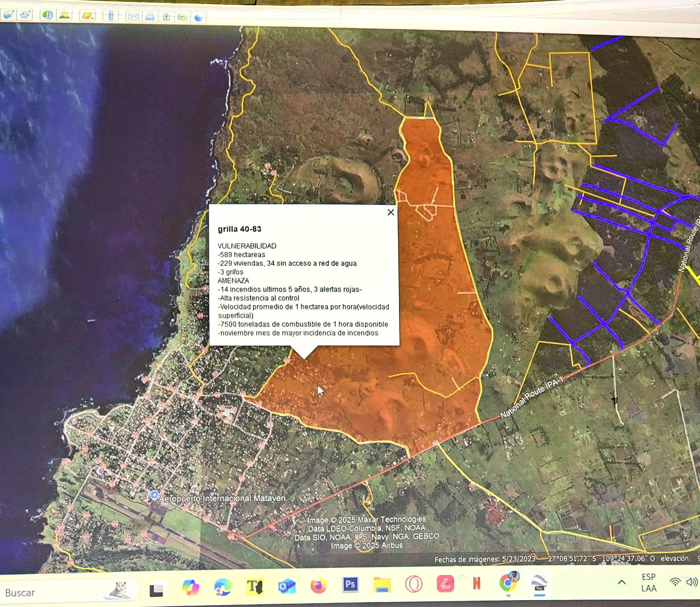
Task: Click the Save Image toolbar icon
Action: pos(166,17)
